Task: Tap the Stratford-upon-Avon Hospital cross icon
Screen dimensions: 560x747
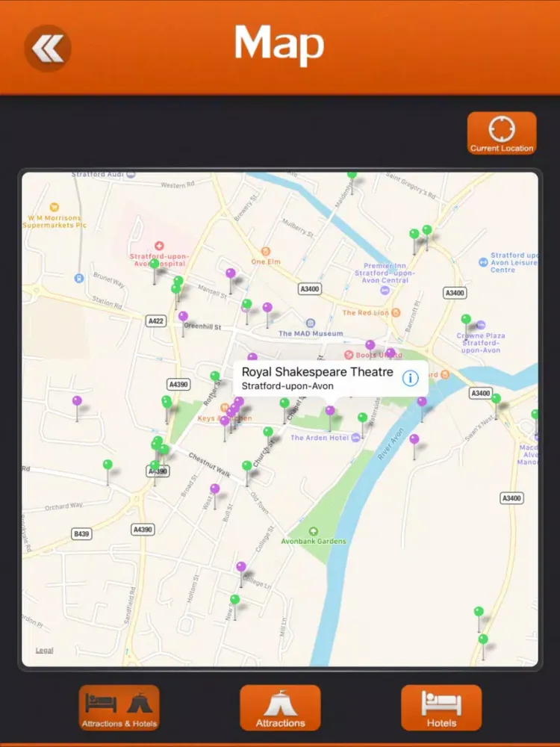Action: point(159,246)
